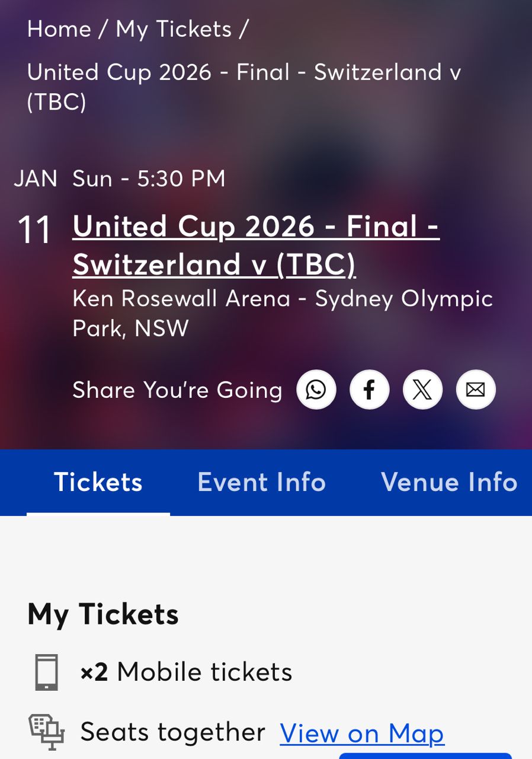
Task: Share the event on X
Action: point(422,390)
